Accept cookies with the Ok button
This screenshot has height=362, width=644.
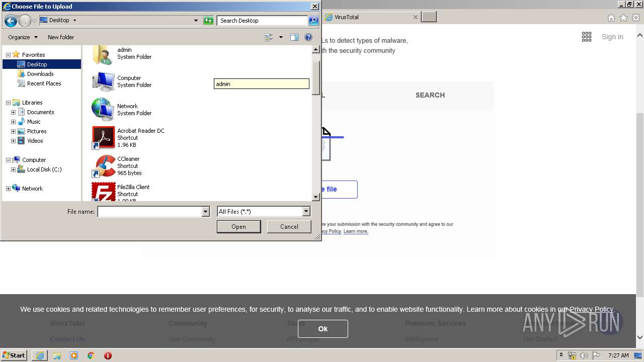[323, 329]
